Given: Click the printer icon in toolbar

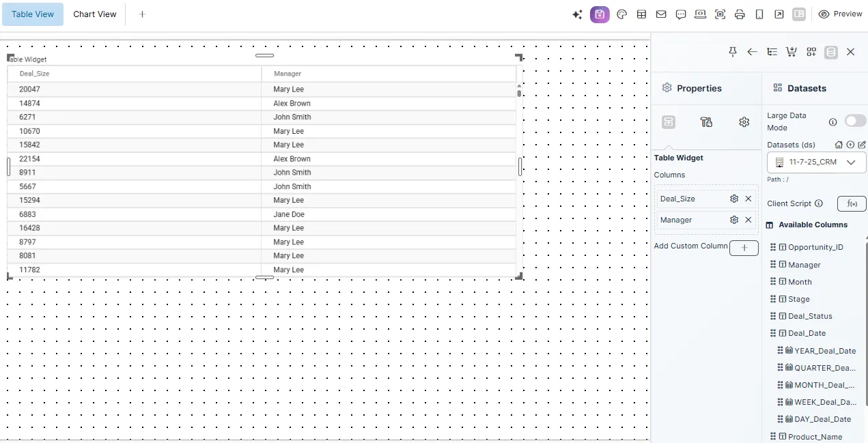Looking at the screenshot, I should pos(740,14).
